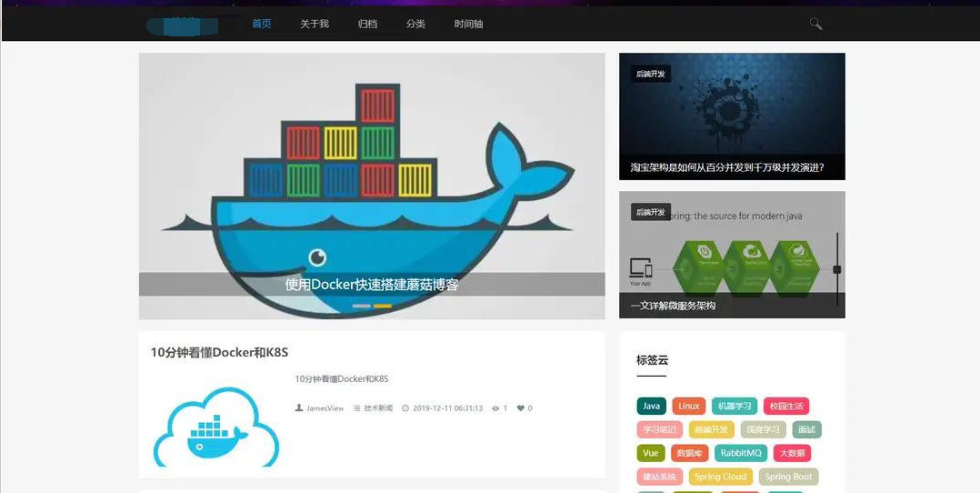The height and width of the screenshot is (493, 980).
Task: Open the search magnifier icon in header
Action: [815, 24]
